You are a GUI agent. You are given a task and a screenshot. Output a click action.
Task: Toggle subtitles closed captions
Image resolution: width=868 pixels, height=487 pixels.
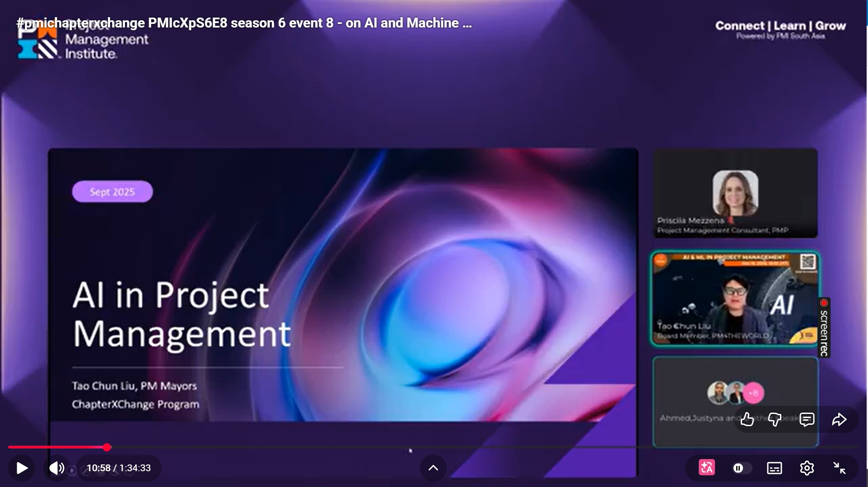pyautogui.click(x=775, y=468)
